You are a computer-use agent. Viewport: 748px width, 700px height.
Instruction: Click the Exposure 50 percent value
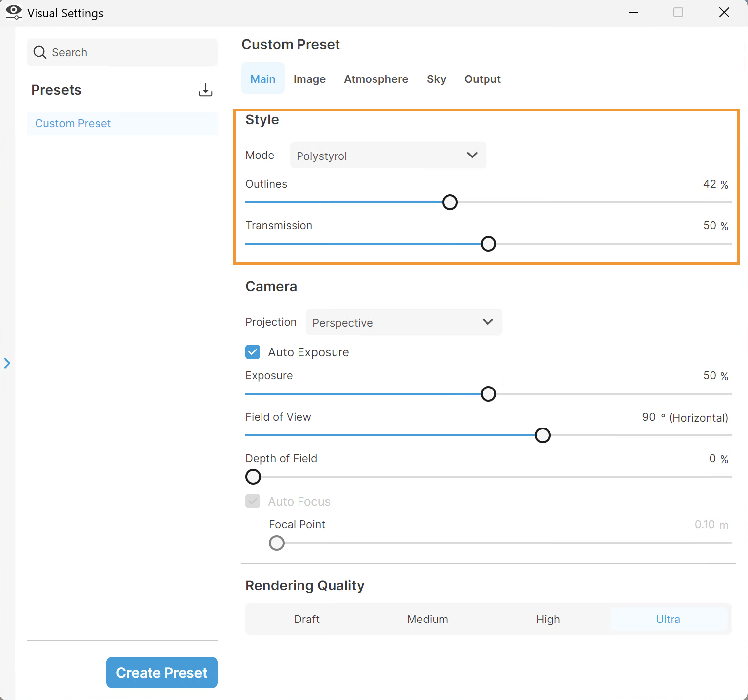point(710,375)
